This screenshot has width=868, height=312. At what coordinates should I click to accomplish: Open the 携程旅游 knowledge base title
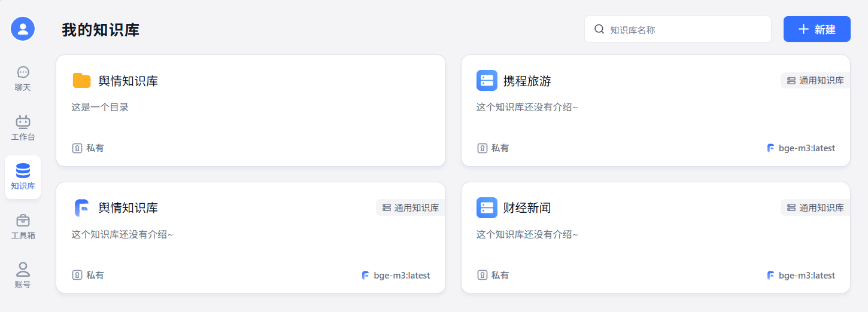click(527, 81)
